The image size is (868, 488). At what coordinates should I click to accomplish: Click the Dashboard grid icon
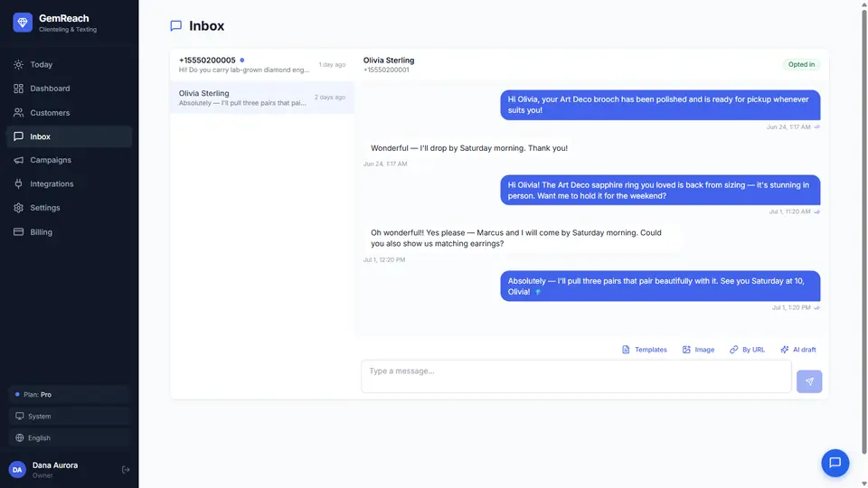pyautogui.click(x=18, y=89)
